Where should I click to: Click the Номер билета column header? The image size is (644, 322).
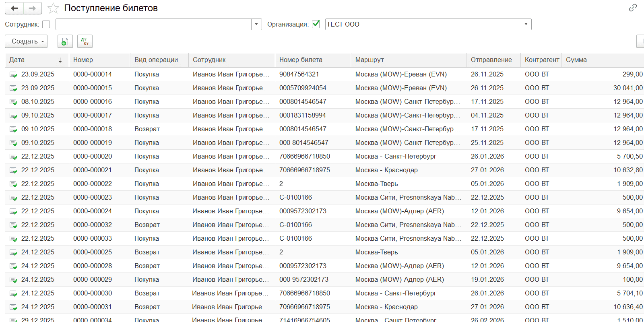tap(301, 60)
